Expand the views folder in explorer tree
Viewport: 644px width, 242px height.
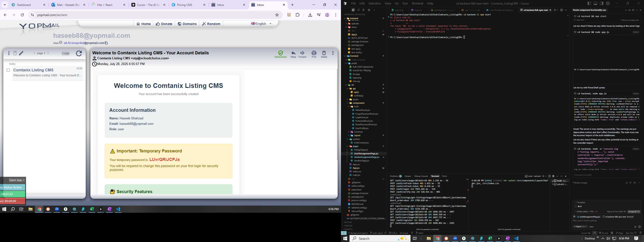346,27
